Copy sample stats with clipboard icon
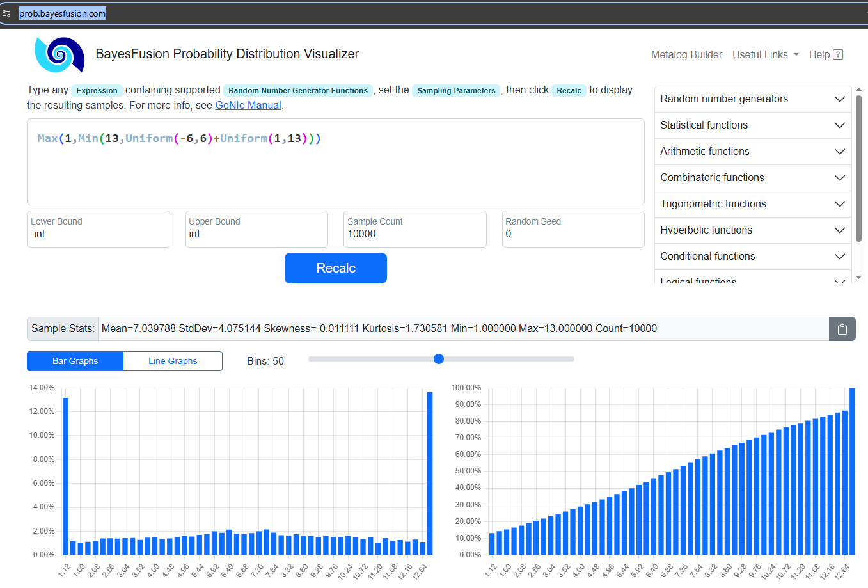The image size is (868, 588). [x=842, y=329]
